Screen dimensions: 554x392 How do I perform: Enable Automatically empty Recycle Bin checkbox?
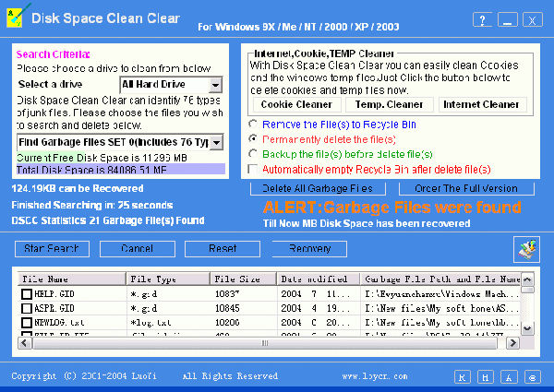point(253,169)
